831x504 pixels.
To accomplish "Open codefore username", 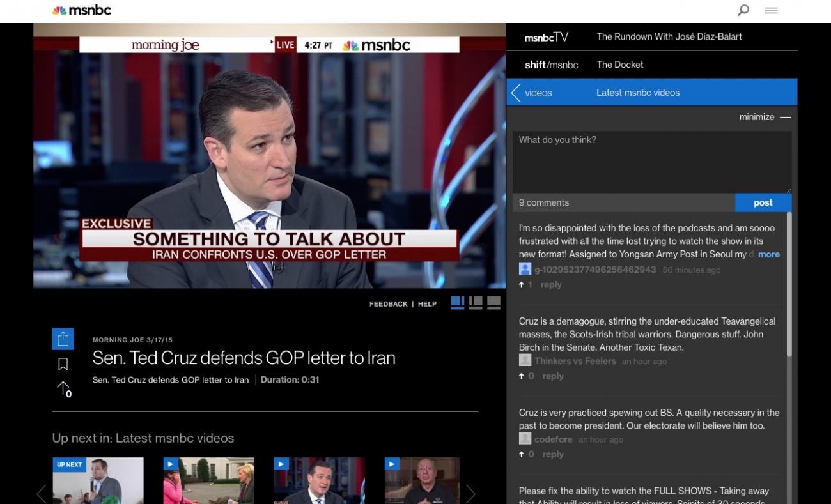I will point(554,439).
